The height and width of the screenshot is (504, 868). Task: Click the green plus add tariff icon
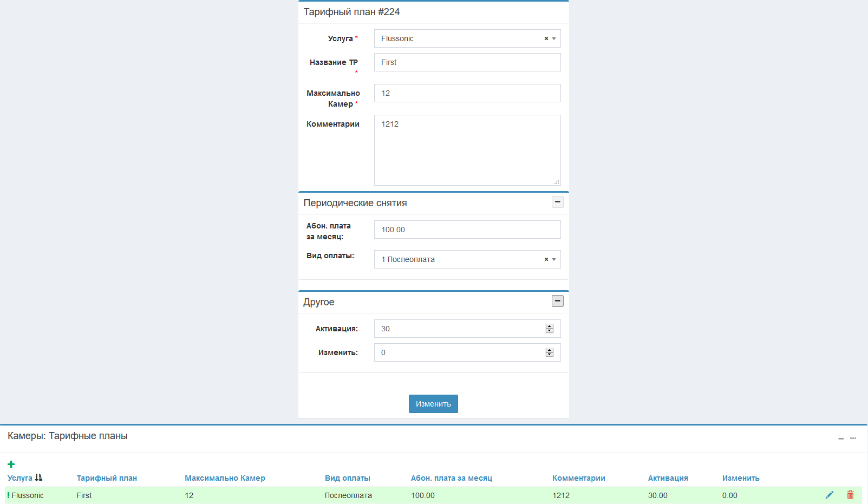(11, 464)
